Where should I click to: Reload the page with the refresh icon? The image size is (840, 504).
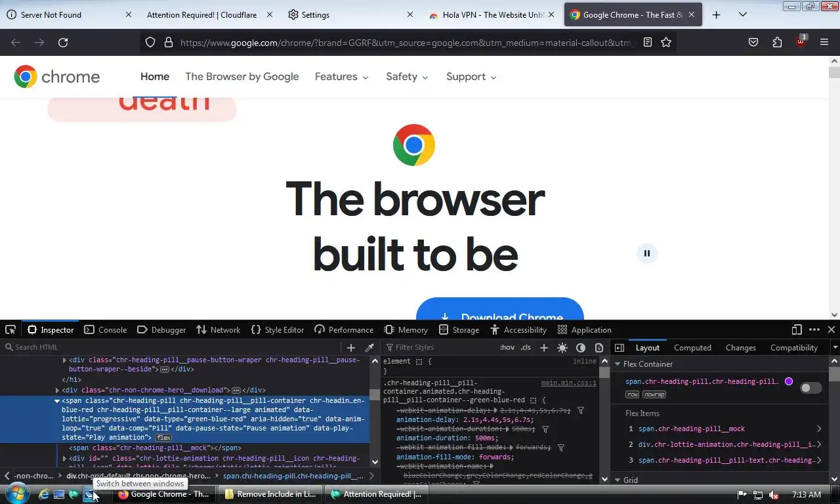tap(63, 43)
